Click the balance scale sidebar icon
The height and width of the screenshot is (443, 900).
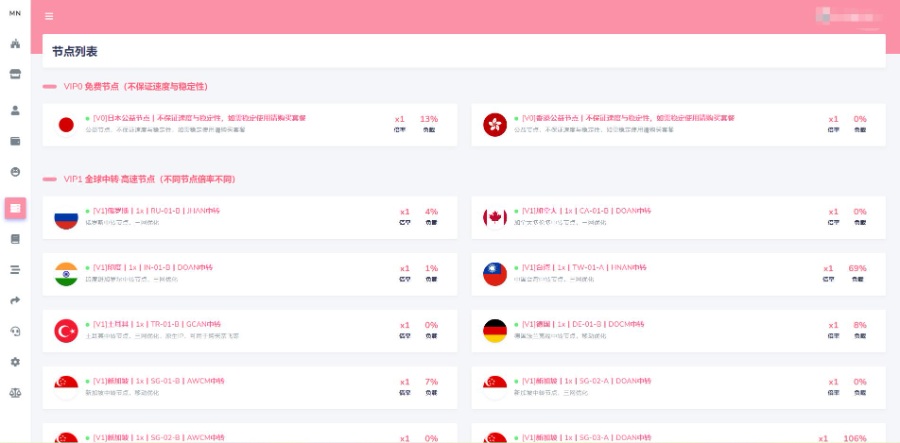pyautogui.click(x=15, y=393)
